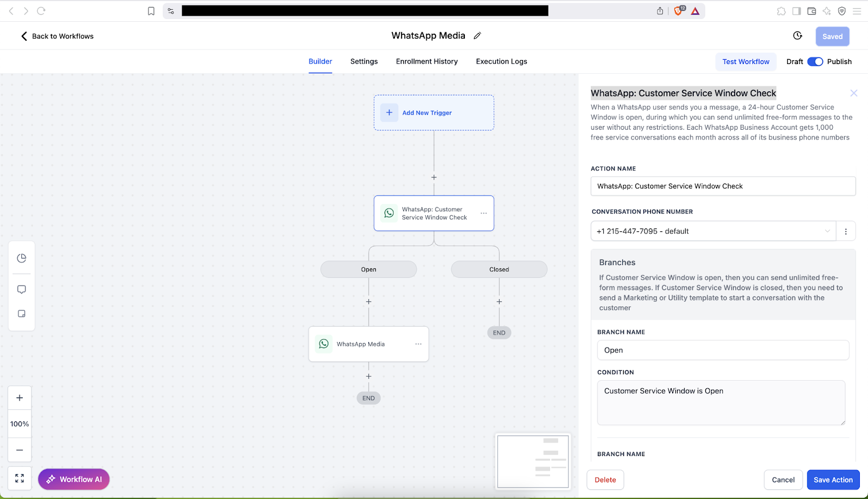The image size is (868, 499).
Task: Open the Execution Logs tab
Action: [x=502, y=62]
